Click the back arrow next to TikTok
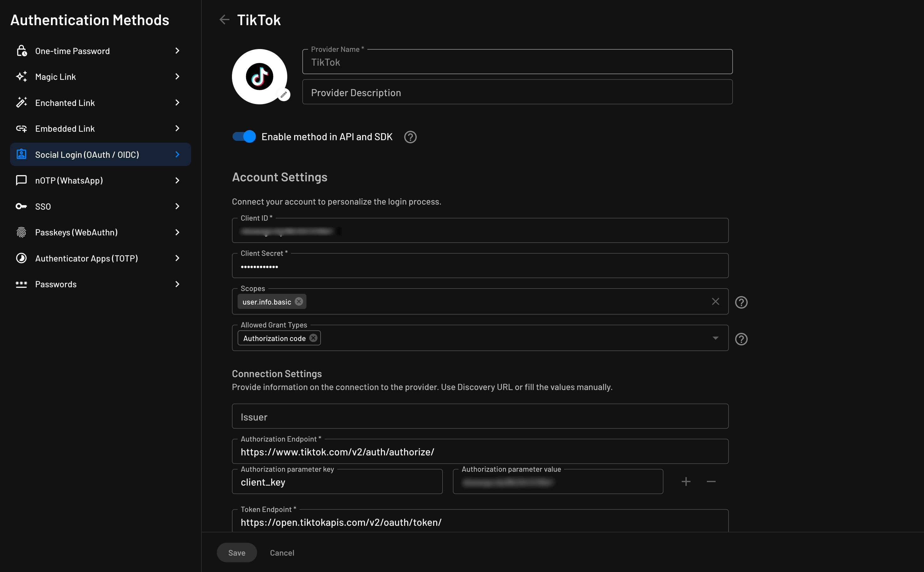Screen dimensions: 924x572 coord(224,19)
